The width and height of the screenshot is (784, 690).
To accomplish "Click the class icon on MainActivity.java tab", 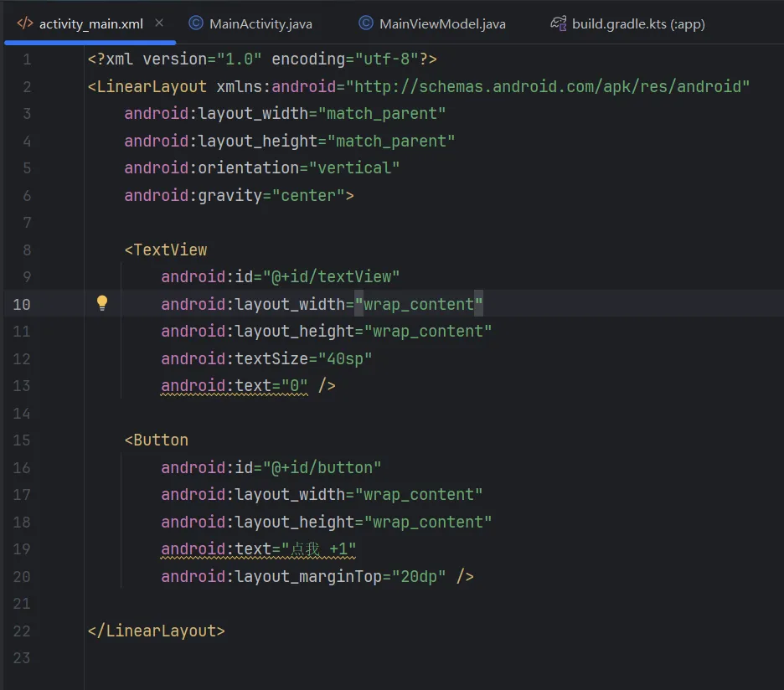I will click(196, 23).
